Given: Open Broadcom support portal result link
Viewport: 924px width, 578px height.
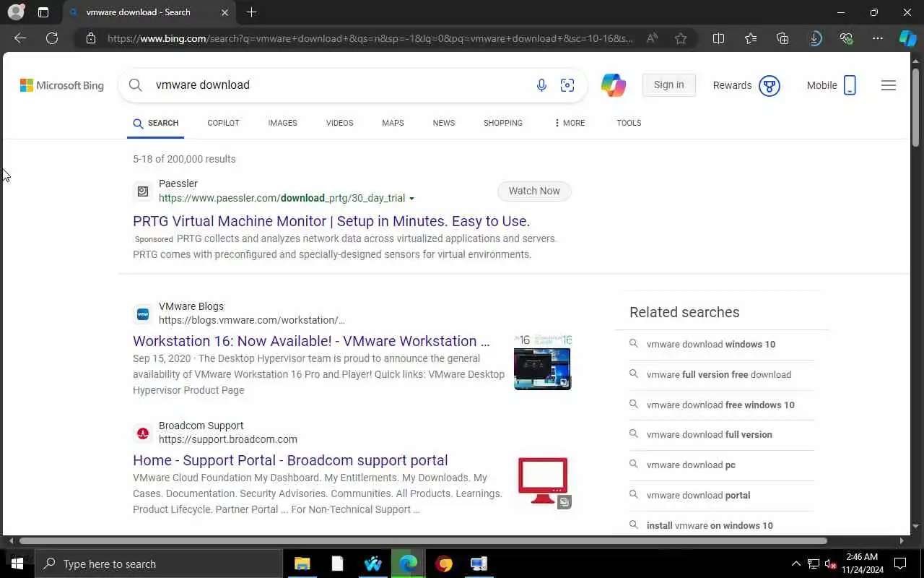Looking at the screenshot, I should pos(290,460).
